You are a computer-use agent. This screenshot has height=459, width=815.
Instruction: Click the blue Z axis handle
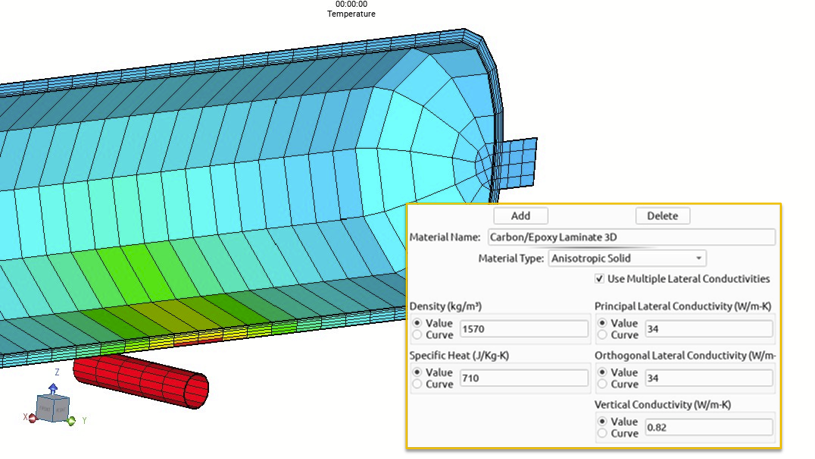point(54,385)
